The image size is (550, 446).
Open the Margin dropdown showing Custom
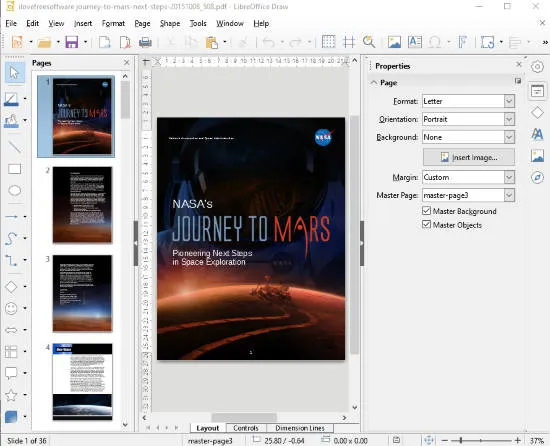pos(468,177)
